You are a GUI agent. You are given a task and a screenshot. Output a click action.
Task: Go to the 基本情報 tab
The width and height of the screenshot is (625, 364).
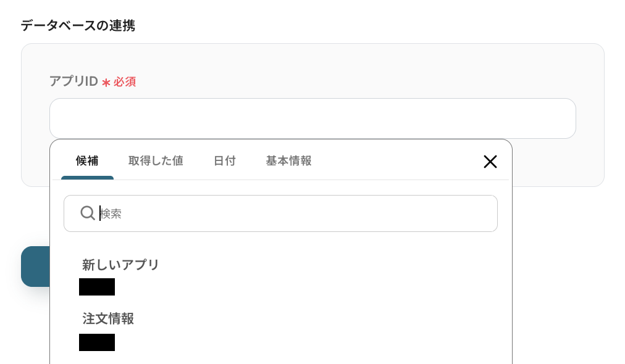288,161
